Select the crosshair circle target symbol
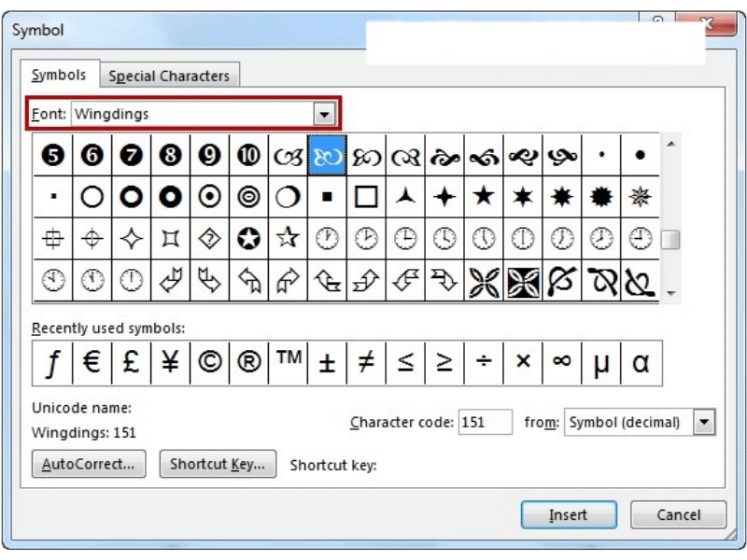747x560 pixels. (92, 238)
